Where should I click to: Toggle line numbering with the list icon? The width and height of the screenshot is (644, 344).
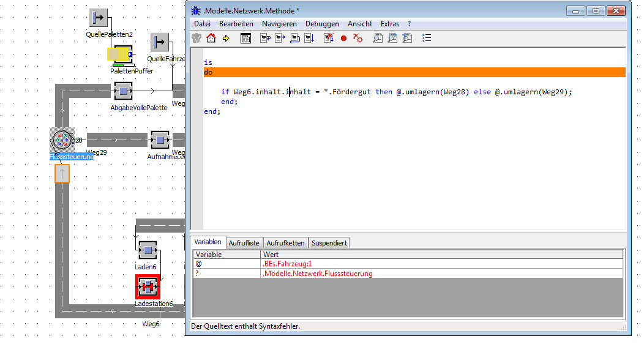(x=427, y=38)
